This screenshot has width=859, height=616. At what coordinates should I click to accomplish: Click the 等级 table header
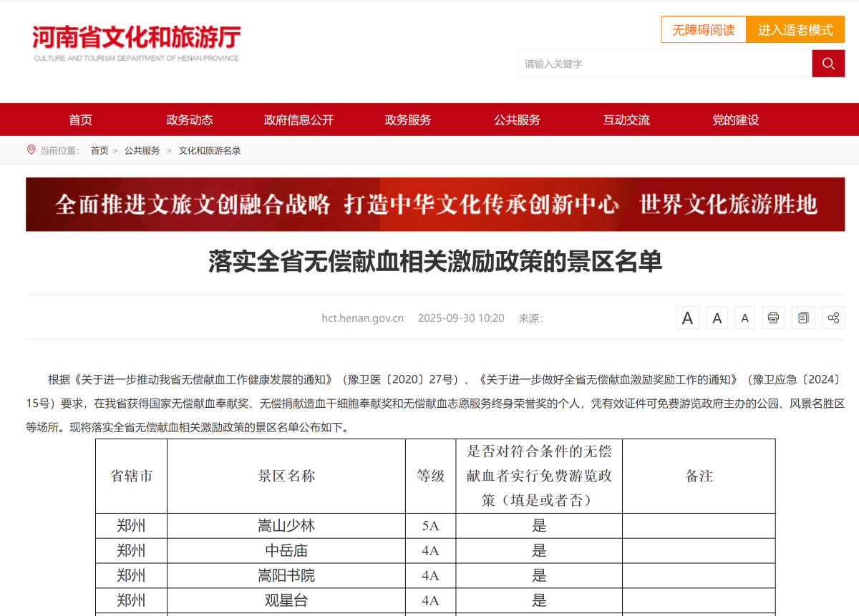[430, 476]
